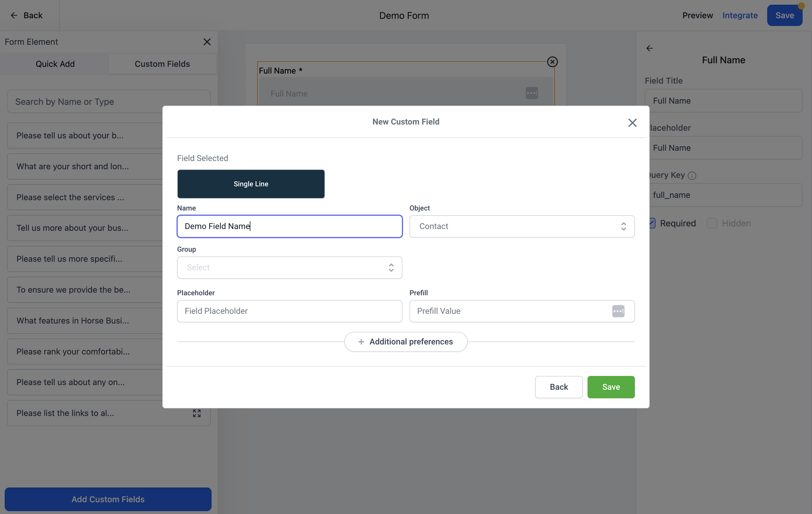Open the Object dropdown showing Contact

(522, 226)
